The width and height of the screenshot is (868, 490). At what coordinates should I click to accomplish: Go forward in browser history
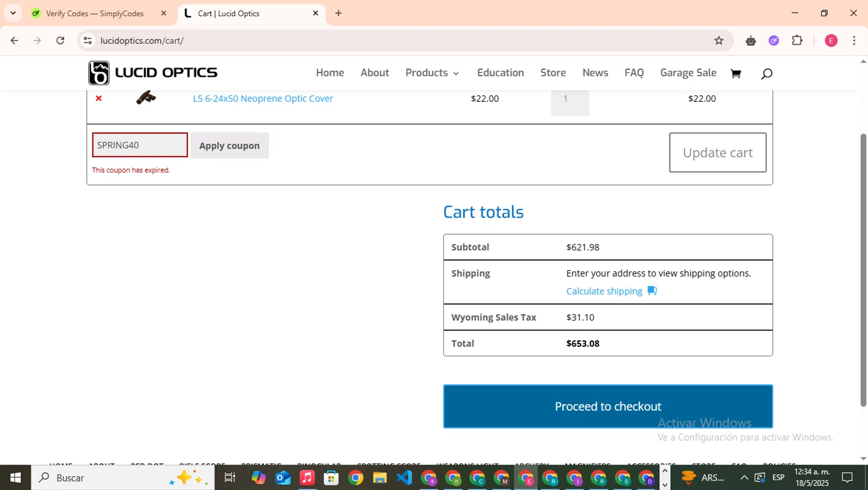pyautogui.click(x=37, y=40)
